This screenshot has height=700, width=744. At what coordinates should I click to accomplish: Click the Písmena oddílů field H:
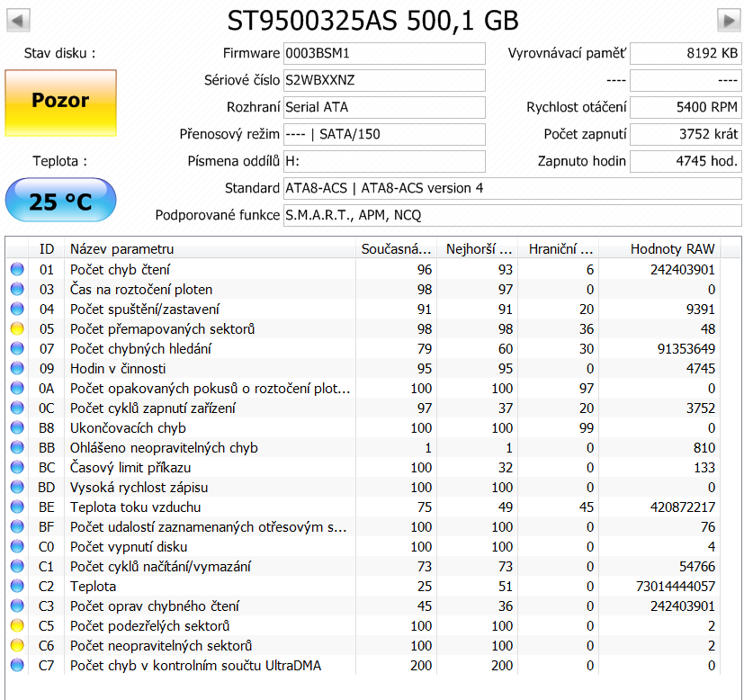pyautogui.click(x=384, y=161)
